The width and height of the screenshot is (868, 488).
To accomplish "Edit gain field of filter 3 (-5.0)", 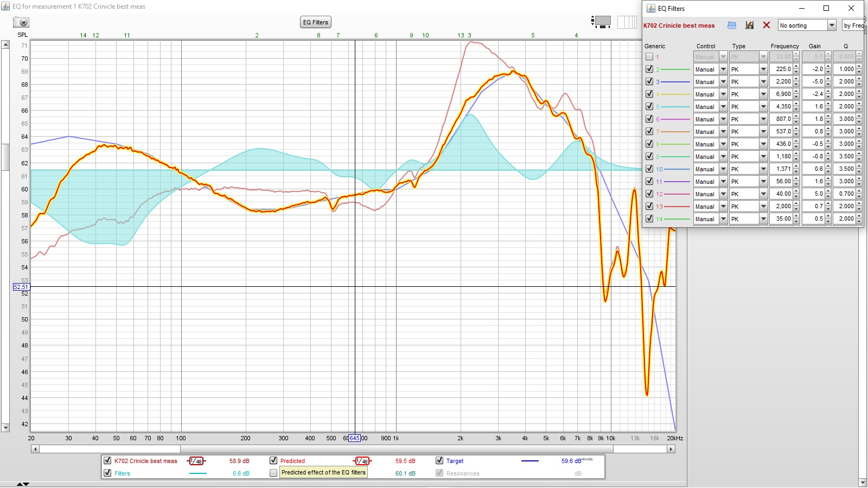I will click(813, 81).
